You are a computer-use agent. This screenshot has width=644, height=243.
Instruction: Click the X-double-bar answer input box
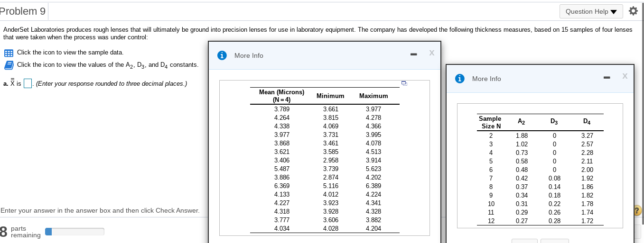coord(28,84)
